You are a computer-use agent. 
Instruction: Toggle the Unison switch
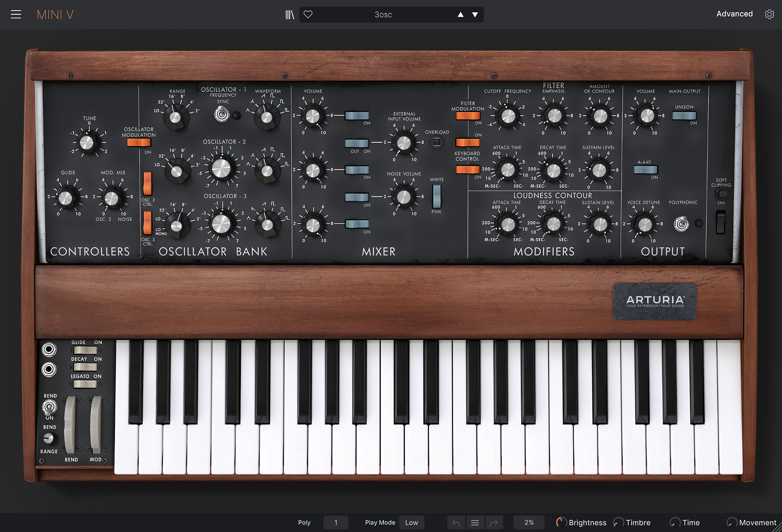point(684,116)
